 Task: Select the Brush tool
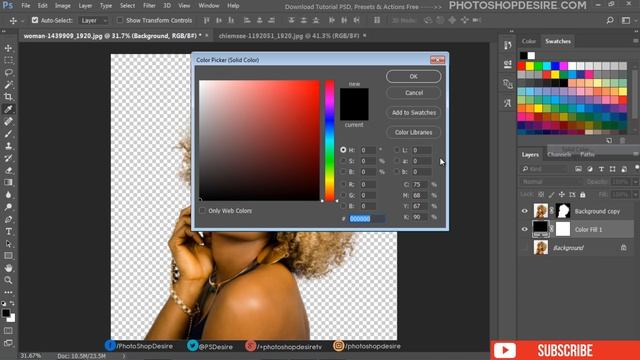8,133
